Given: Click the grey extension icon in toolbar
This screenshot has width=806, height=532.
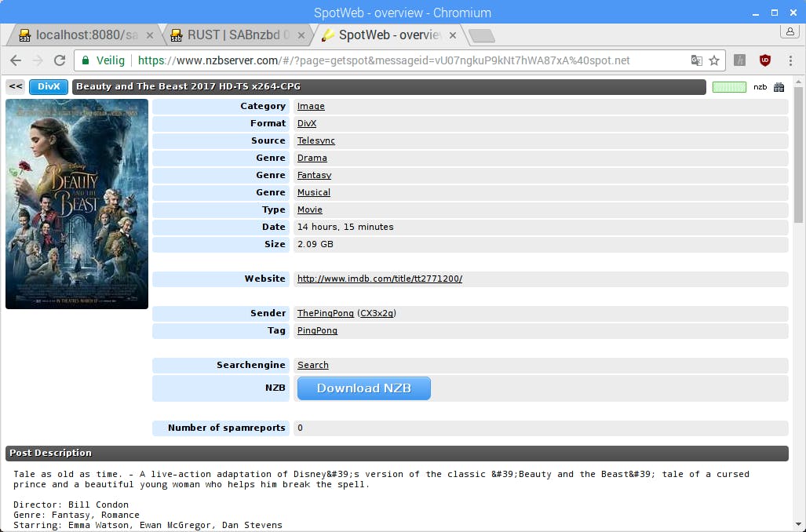Looking at the screenshot, I should click(x=740, y=60).
